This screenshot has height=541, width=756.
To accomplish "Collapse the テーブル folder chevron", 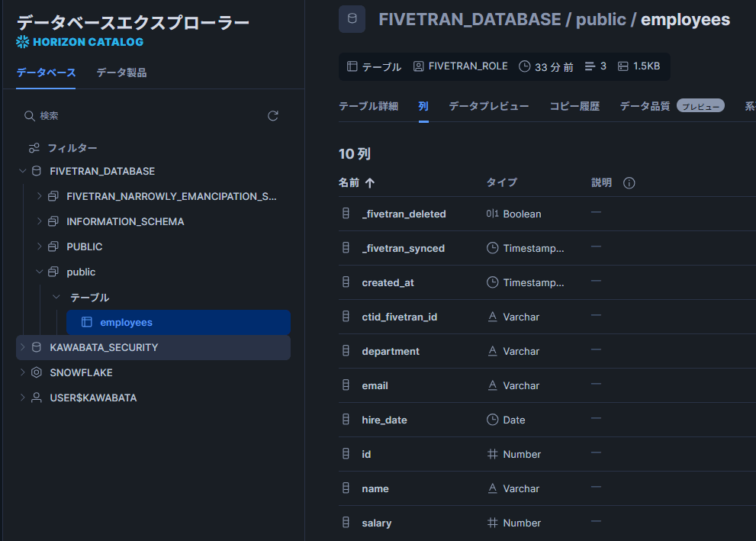I will pos(56,297).
